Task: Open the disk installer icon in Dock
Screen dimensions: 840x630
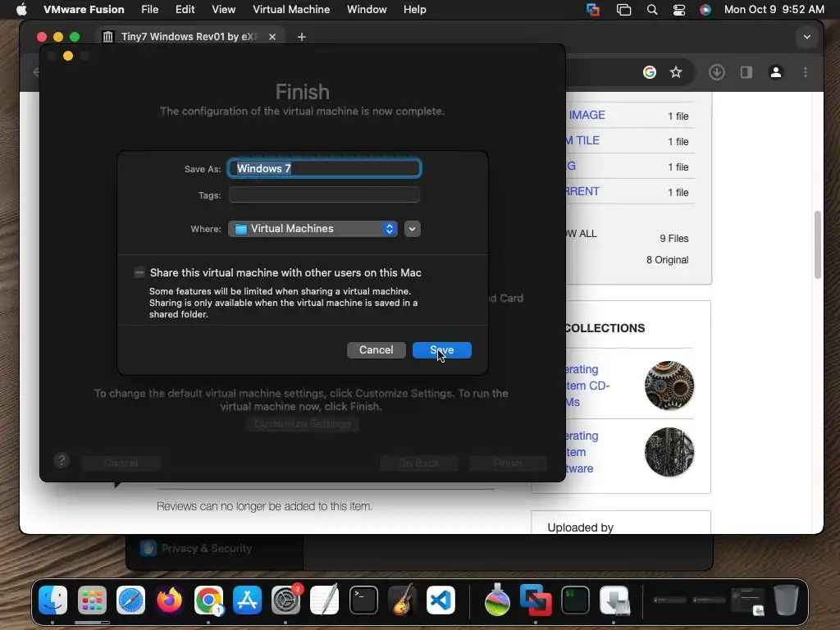Action: click(x=614, y=600)
